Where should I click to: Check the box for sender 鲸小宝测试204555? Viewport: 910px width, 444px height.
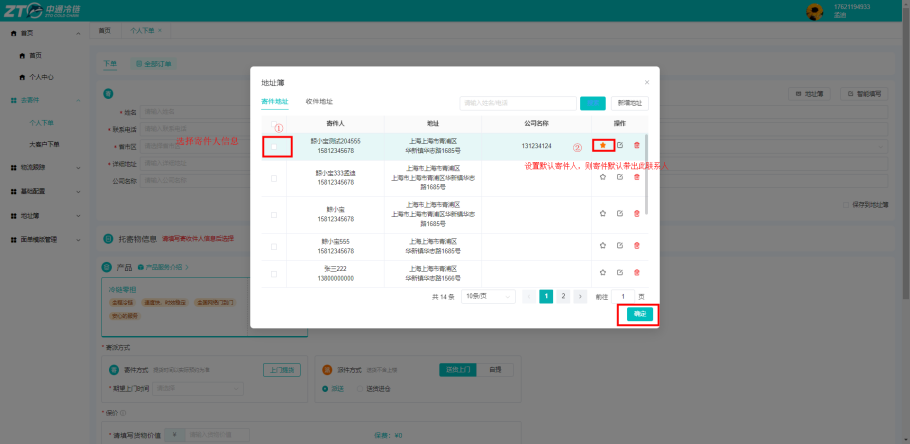click(274, 146)
